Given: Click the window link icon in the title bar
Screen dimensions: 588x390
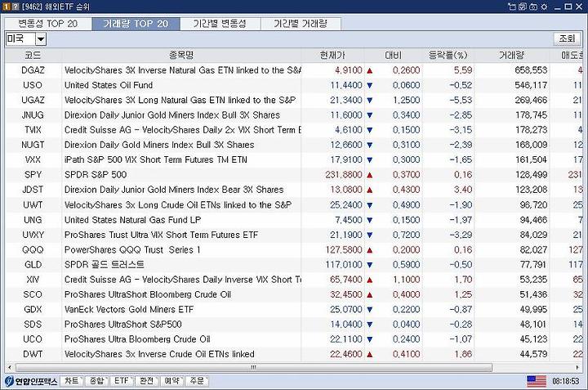Looking at the screenshot, I should (x=512, y=7).
